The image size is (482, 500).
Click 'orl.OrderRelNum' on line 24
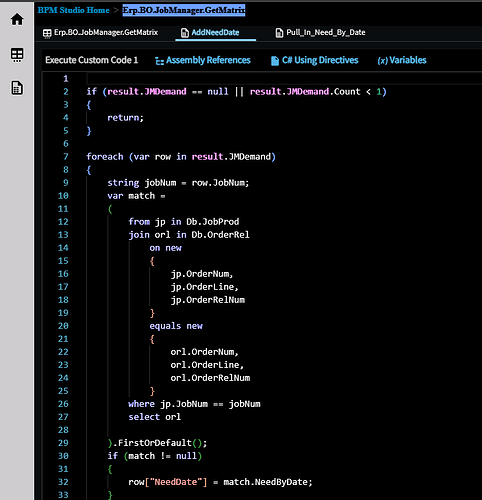(210, 378)
